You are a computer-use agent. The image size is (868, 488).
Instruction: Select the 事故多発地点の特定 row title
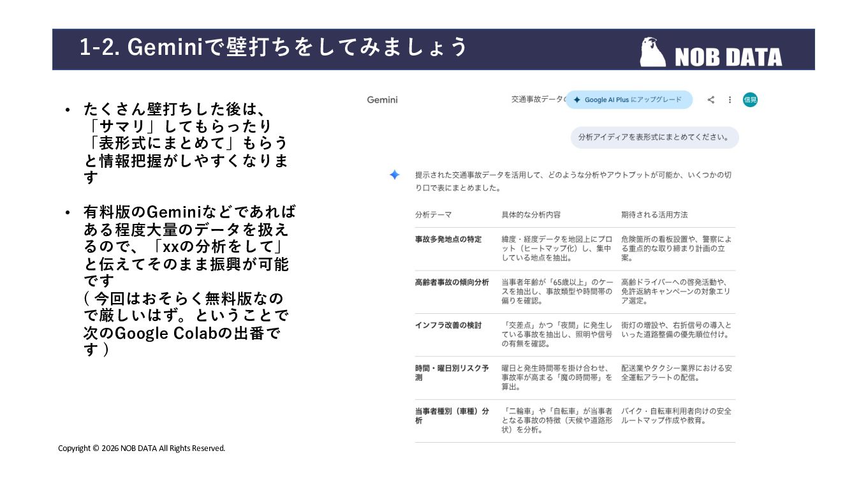pos(448,239)
